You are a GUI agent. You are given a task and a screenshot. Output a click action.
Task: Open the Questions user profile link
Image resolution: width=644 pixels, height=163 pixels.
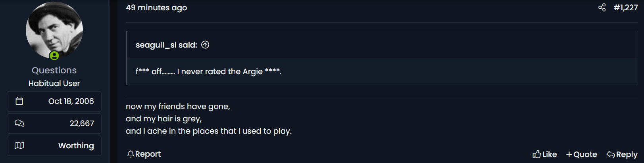(x=54, y=70)
